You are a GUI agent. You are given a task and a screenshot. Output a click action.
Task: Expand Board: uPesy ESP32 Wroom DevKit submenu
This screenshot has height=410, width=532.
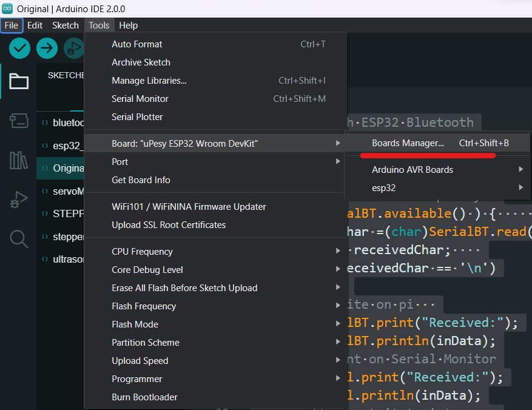(215, 144)
